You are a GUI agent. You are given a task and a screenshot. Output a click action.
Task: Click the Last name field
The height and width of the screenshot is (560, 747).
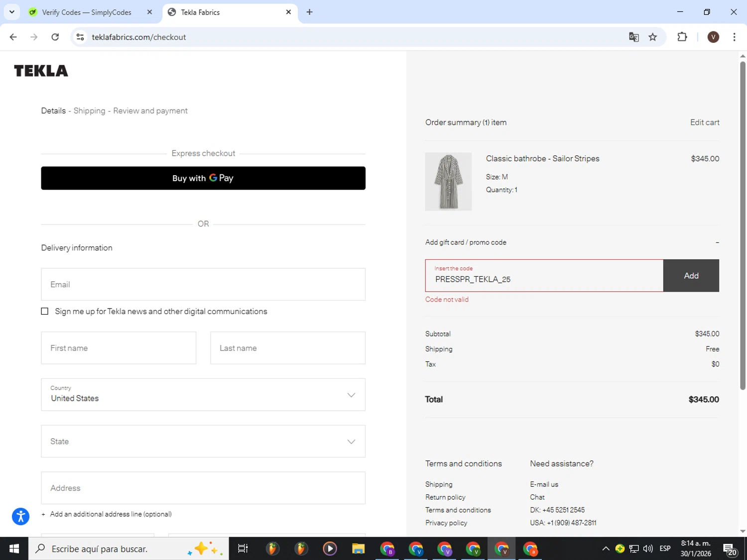[288, 348]
